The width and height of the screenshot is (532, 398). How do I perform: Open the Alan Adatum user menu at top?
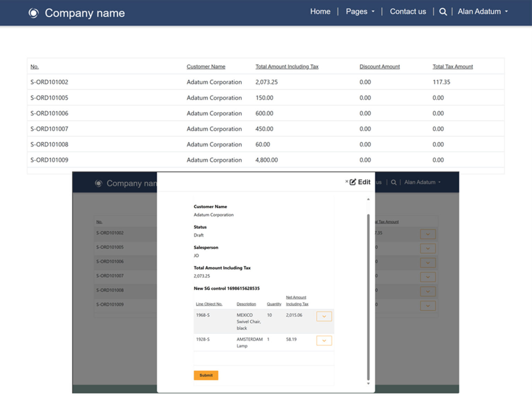(482, 11)
